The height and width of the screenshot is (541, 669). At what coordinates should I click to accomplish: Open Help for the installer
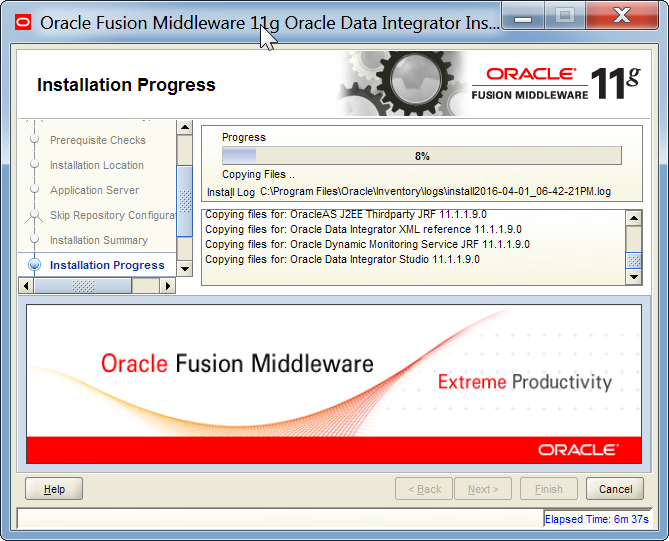tap(54, 489)
